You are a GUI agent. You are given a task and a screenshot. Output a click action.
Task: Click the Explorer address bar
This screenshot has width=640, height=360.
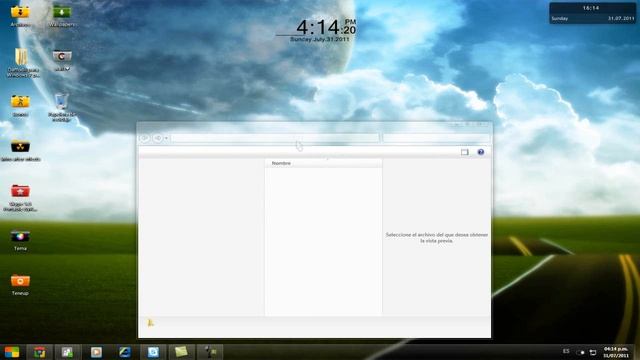[x=275, y=138]
